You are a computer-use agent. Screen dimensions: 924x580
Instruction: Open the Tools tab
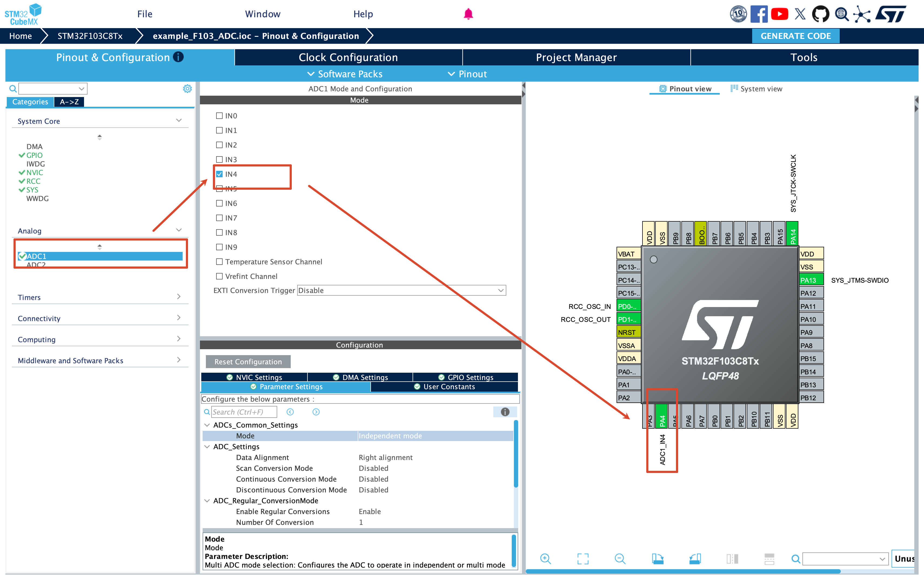(804, 57)
